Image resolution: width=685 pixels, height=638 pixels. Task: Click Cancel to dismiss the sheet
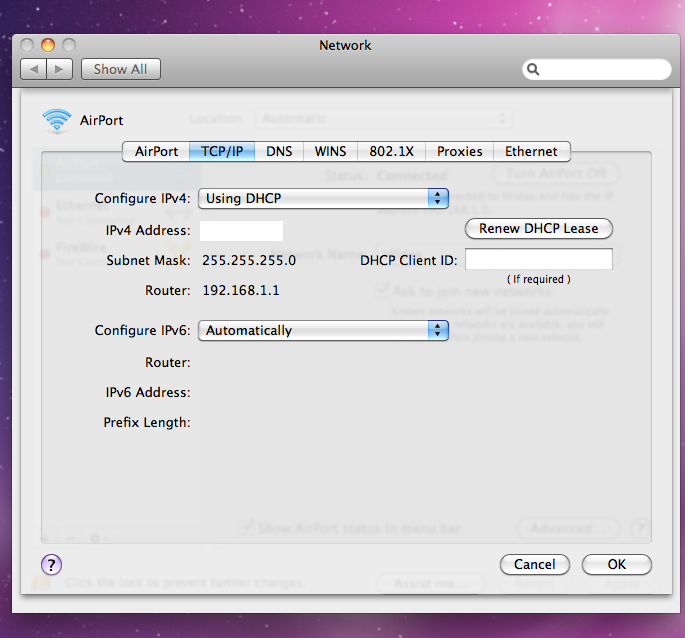click(x=535, y=565)
